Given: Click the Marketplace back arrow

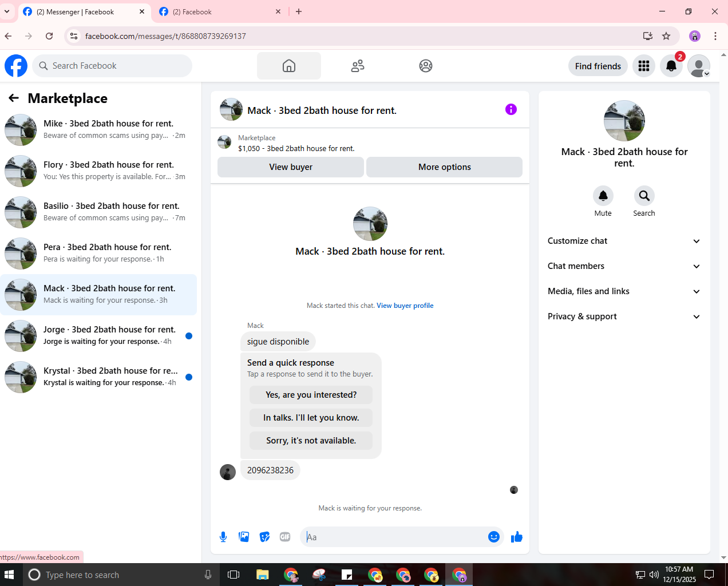Looking at the screenshot, I should [14, 98].
